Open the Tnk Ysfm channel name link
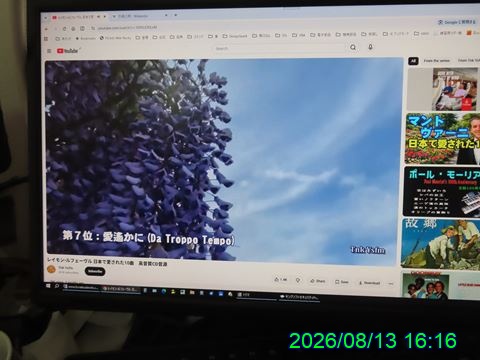The width and height of the screenshot is (480, 360). pyautogui.click(x=65, y=268)
